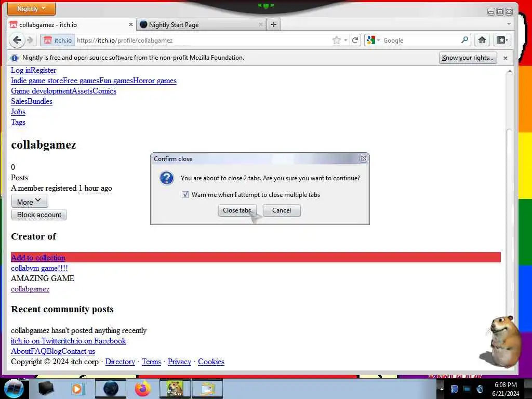Open the collabvm game!!!! link

[x=39, y=268]
